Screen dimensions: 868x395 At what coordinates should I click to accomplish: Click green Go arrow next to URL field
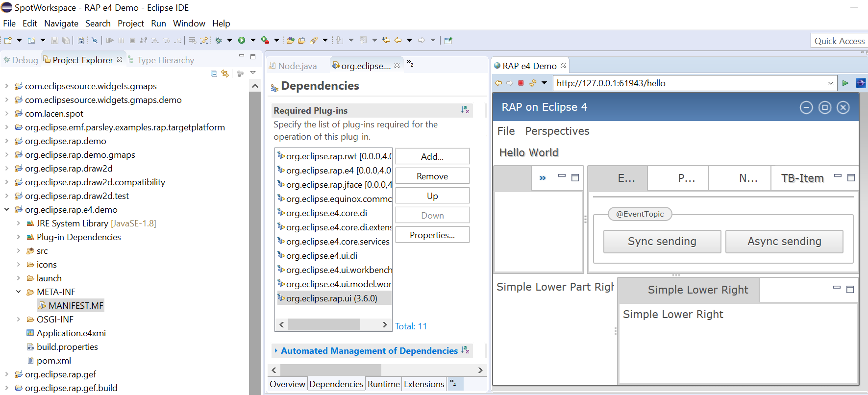(x=845, y=83)
